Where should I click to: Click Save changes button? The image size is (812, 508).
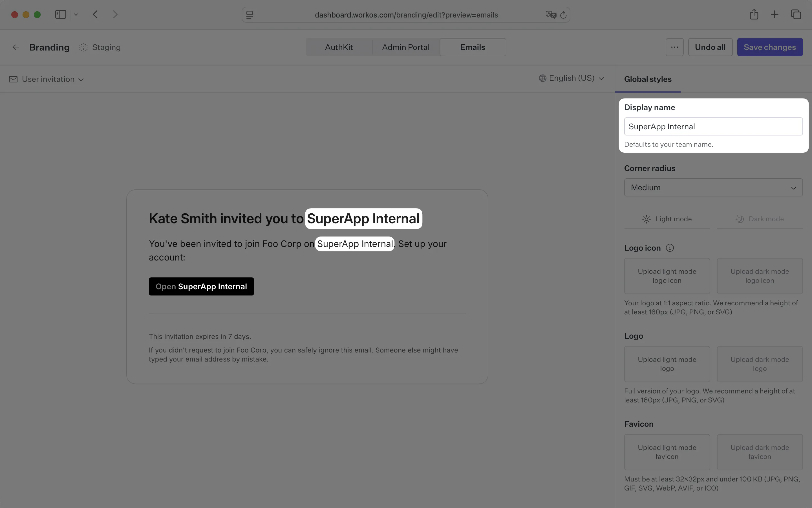point(770,47)
